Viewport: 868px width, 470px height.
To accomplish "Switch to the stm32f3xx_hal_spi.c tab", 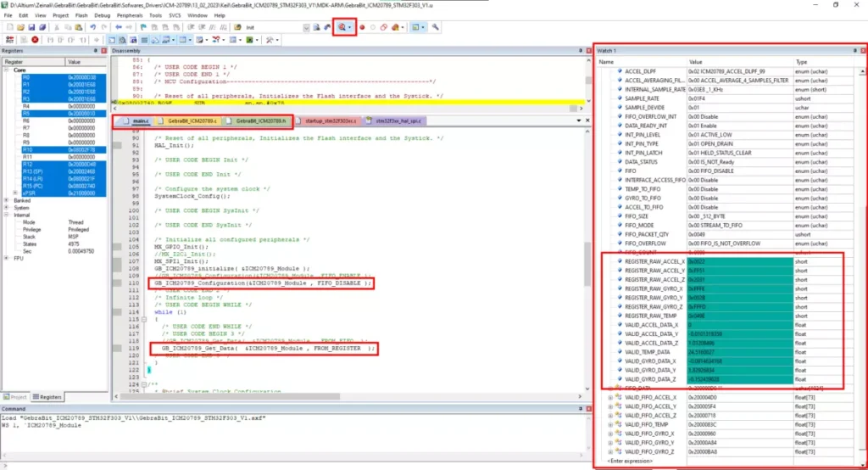I will [393, 120].
